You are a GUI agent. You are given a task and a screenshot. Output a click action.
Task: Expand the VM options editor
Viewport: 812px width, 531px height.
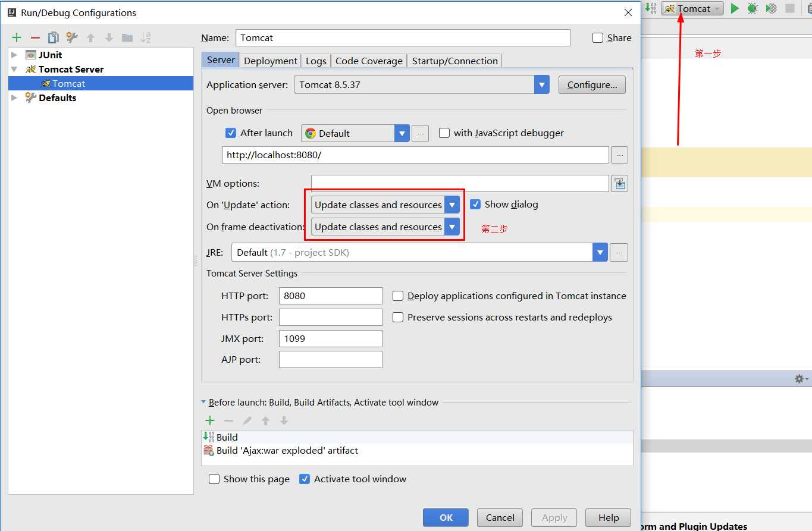tap(620, 184)
